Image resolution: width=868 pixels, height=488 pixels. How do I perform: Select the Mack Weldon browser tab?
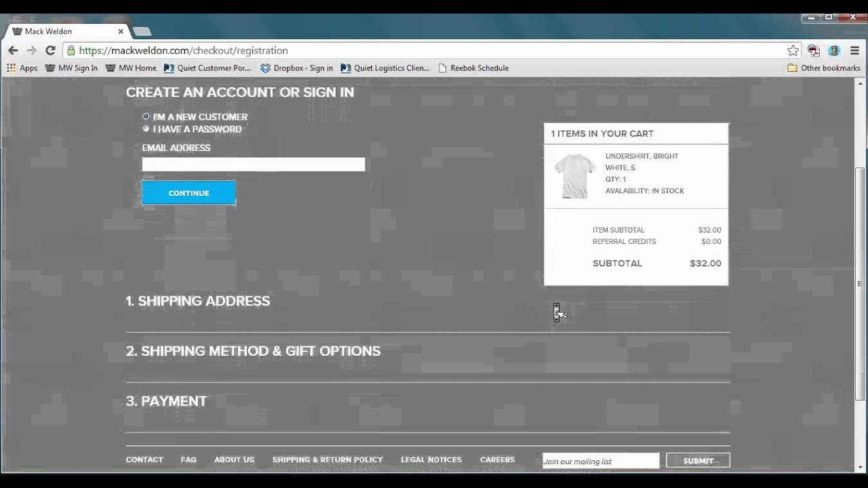(x=66, y=31)
